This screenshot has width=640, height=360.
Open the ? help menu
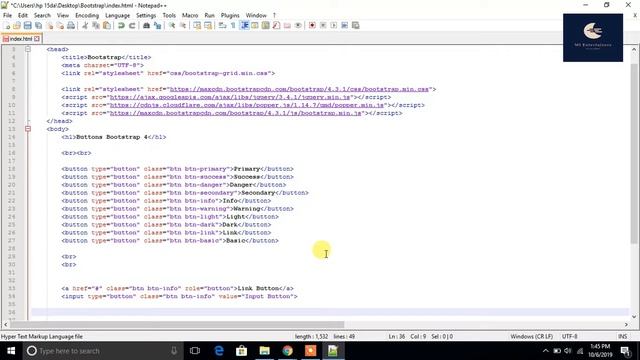(274, 15)
